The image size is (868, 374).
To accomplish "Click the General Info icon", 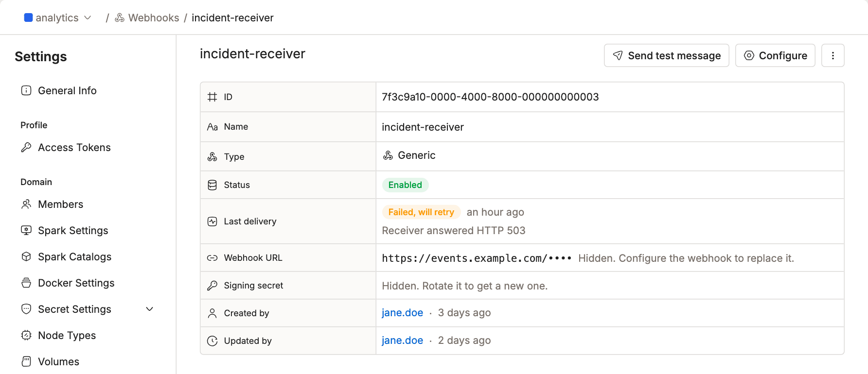I will click(26, 91).
